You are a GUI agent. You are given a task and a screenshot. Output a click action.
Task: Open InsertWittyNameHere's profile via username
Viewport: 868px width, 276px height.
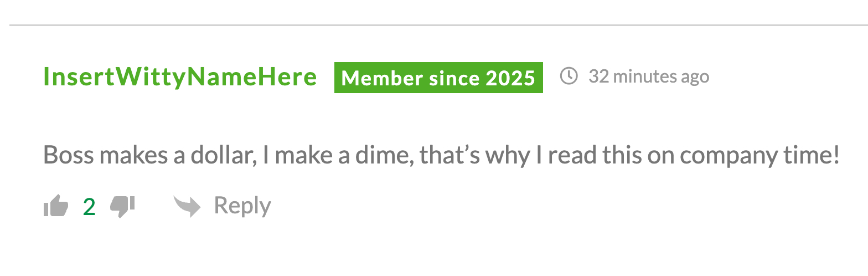(x=180, y=77)
